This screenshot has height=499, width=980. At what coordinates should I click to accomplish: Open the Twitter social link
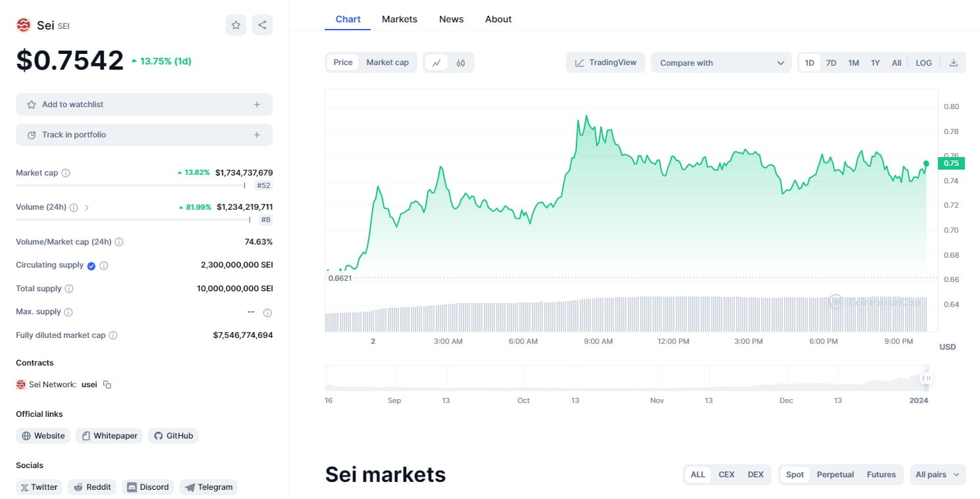pyautogui.click(x=39, y=487)
